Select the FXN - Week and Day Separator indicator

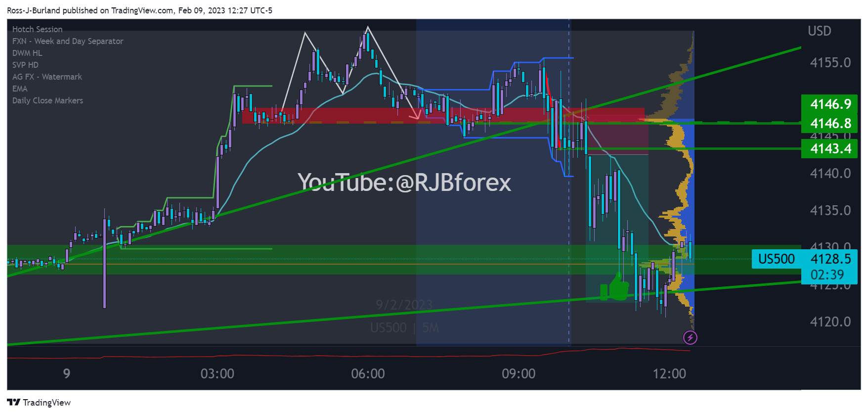(68, 41)
